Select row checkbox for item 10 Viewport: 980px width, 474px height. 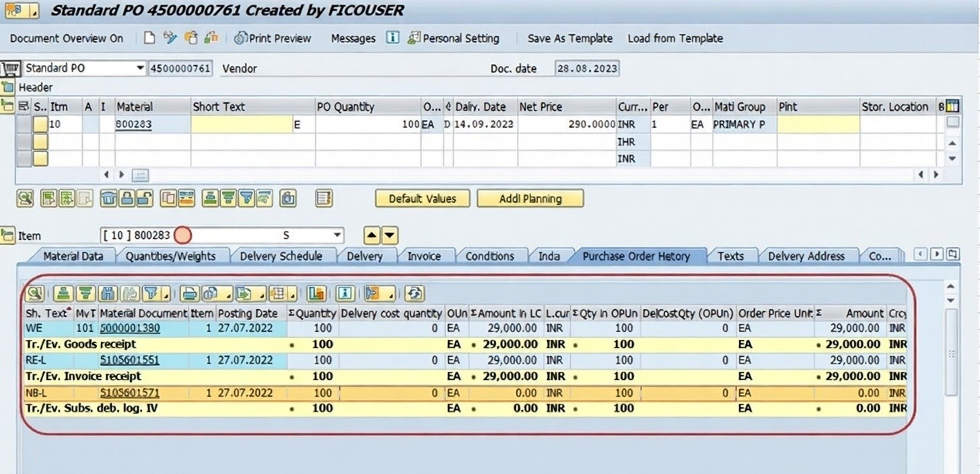tap(40, 125)
